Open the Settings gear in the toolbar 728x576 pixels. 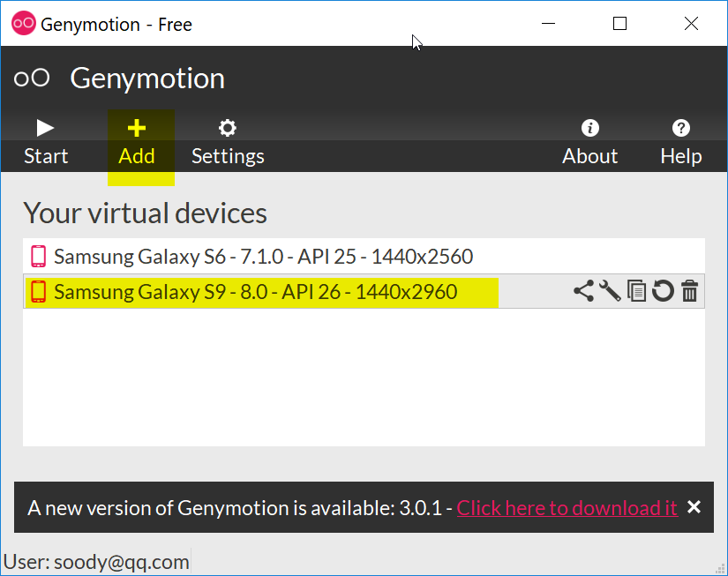click(x=228, y=143)
